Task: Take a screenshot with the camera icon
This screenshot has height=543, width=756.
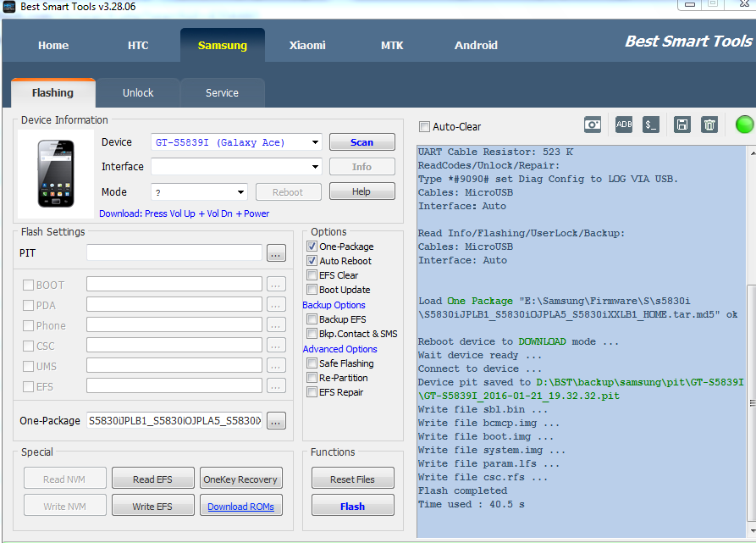Action: click(592, 125)
